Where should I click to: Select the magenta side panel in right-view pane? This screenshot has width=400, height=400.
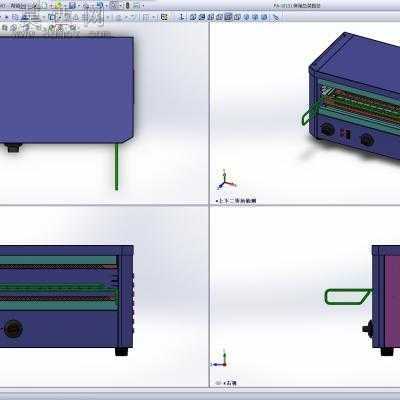pos(392,301)
